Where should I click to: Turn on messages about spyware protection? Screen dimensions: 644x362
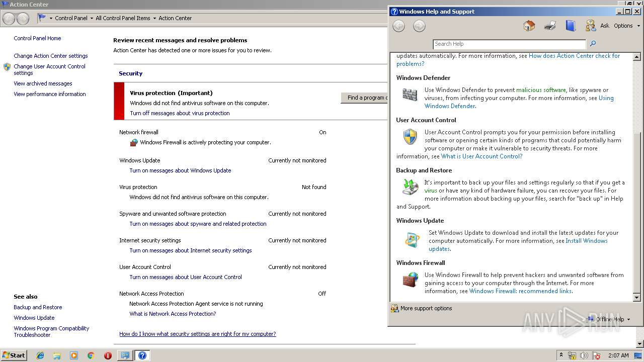click(198, 224)
